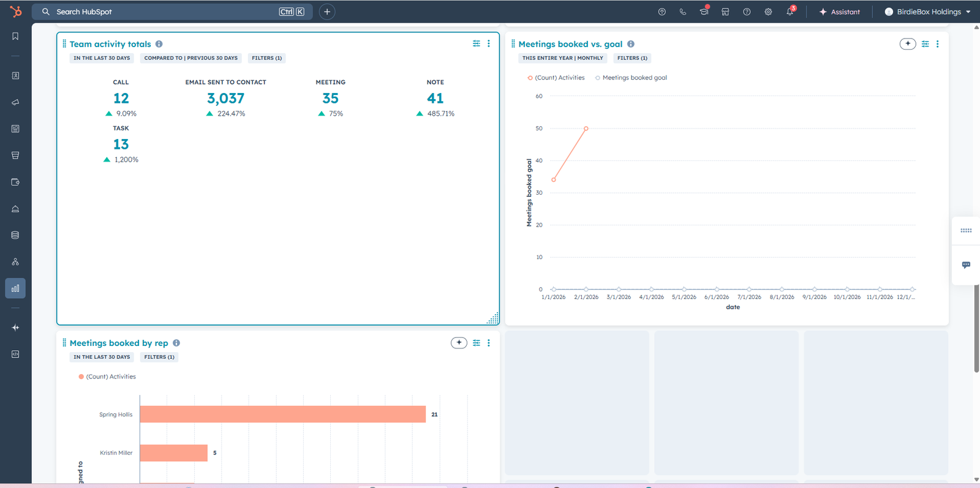Screen dimensions: 980x488
Task: Open the Service bell-shaped sidebar icon
Action: pos(15,209)
